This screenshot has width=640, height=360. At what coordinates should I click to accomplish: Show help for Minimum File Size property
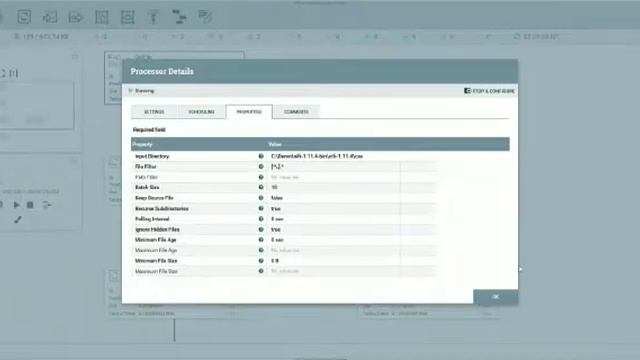click(x=261, y=261)
